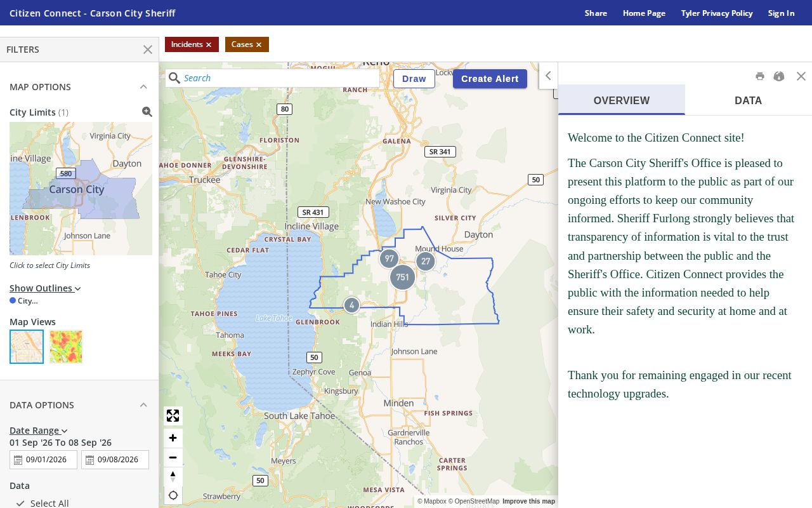The height and width of the screenshot is (508, 812).
Task: Click the Improve this map link
Action: [x=528, y=502]
